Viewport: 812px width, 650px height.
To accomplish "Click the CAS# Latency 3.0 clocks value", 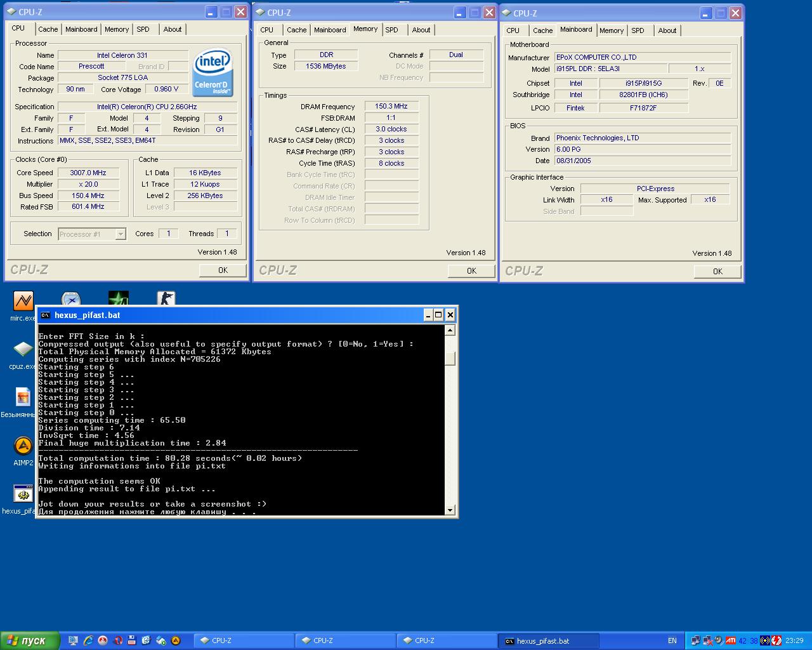I will pyautogui.click(x=391, y=129).
